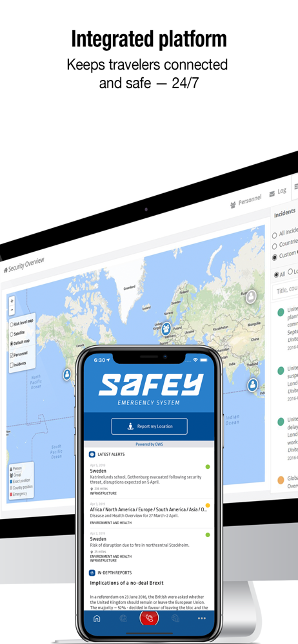Select the Custom radio filter
Viewport: 298px width, 644px height.
pyautogui.click(x=275, y=258)
